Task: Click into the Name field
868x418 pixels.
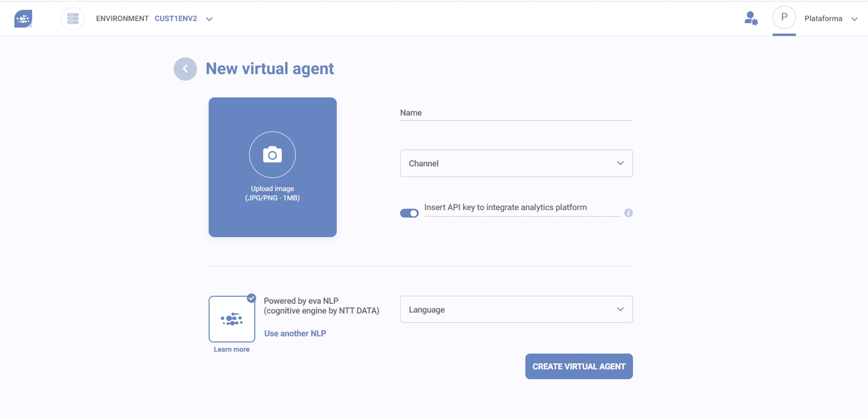Action: click(516, 113)
